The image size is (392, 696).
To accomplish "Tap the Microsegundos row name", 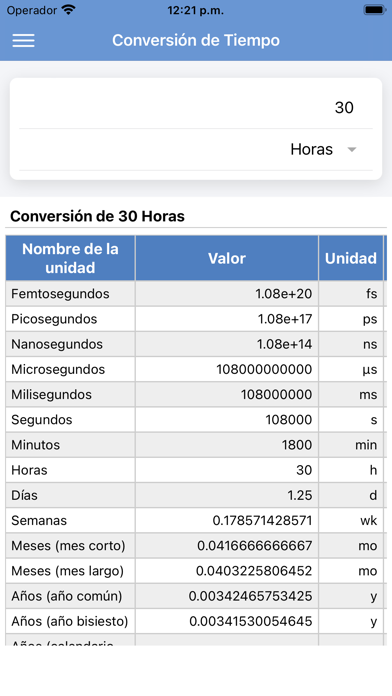I will click(x=58, y=370).
